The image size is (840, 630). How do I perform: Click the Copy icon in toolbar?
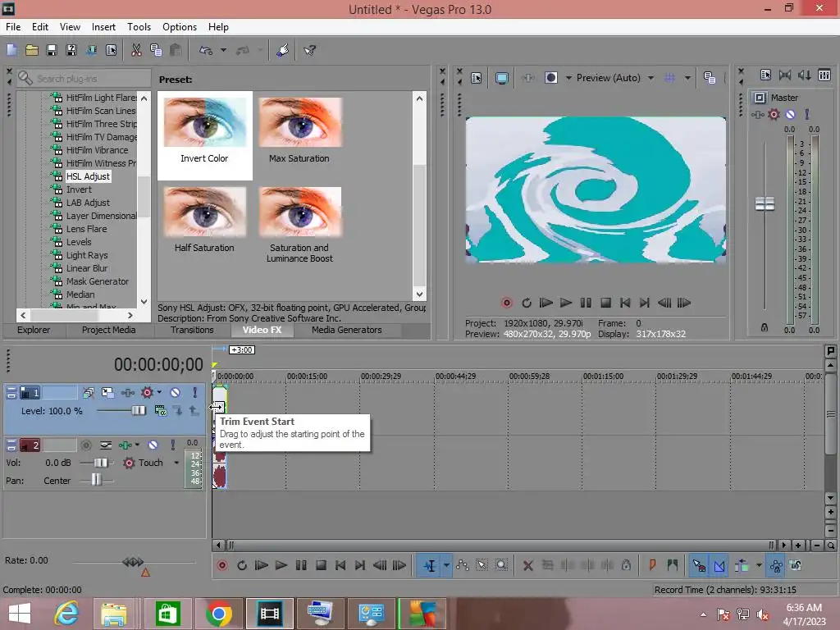point(156,50)
